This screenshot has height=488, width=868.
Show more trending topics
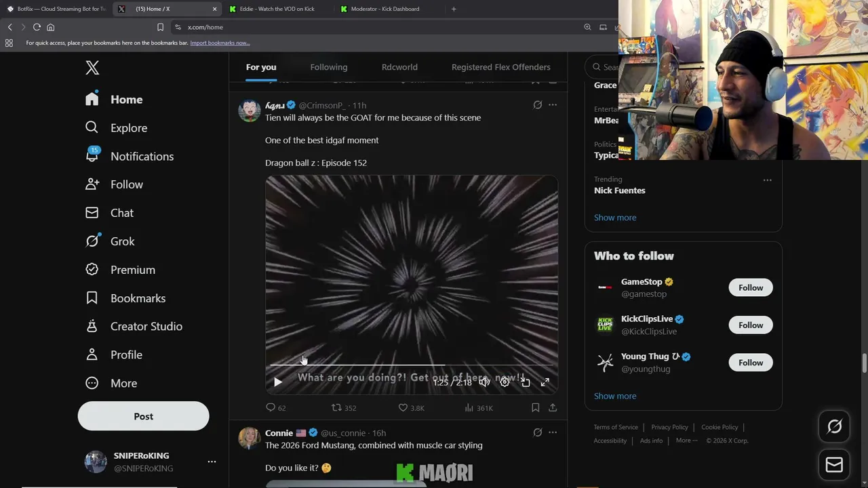[x=615, y=218]
